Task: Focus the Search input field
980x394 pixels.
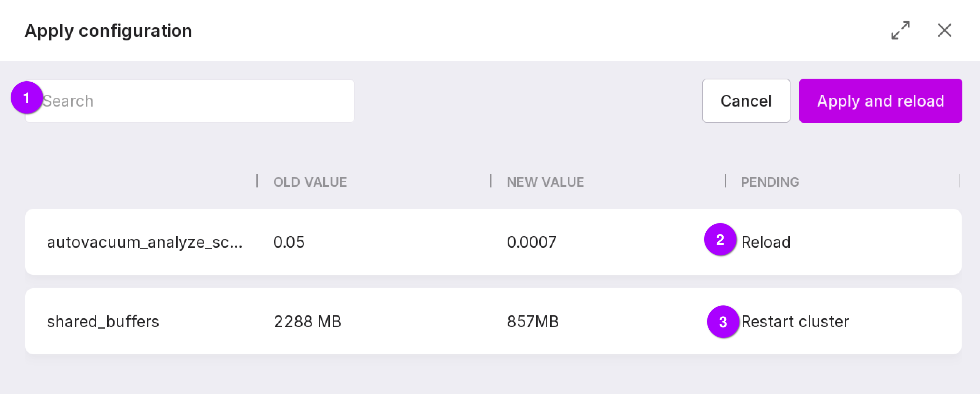Action: (x=198, y=101)
